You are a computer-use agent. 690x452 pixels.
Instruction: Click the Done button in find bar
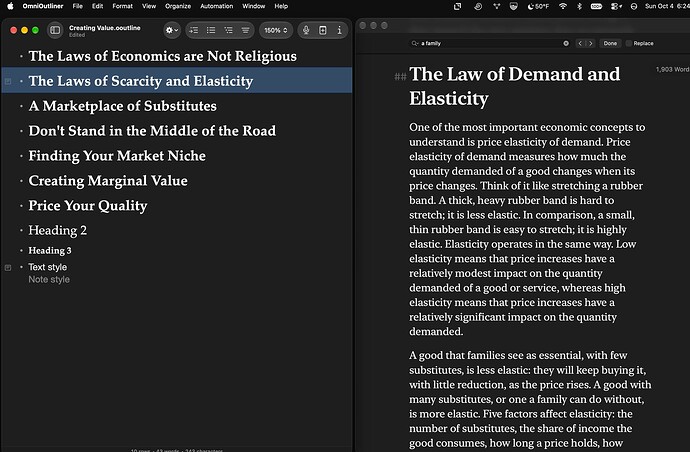(x=610, y=43)
